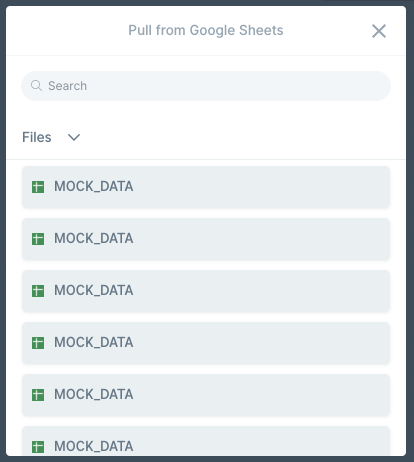Close the Pull from Google Sheets dialog

tap(379, 31)
